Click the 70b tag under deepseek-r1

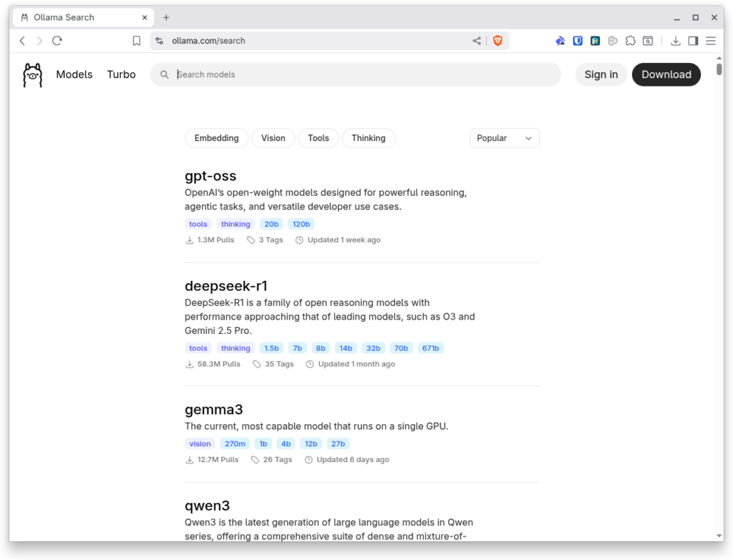[x=401, y=348]
